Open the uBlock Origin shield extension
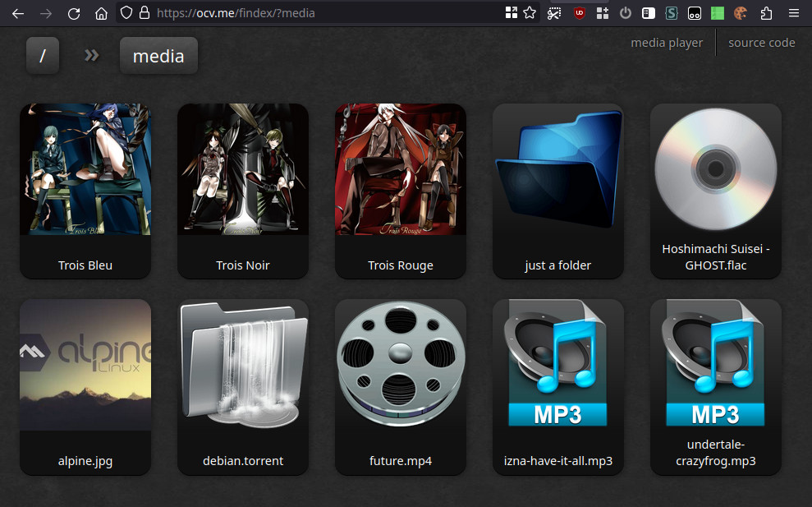The image size is (812, 507). (580, 13)
